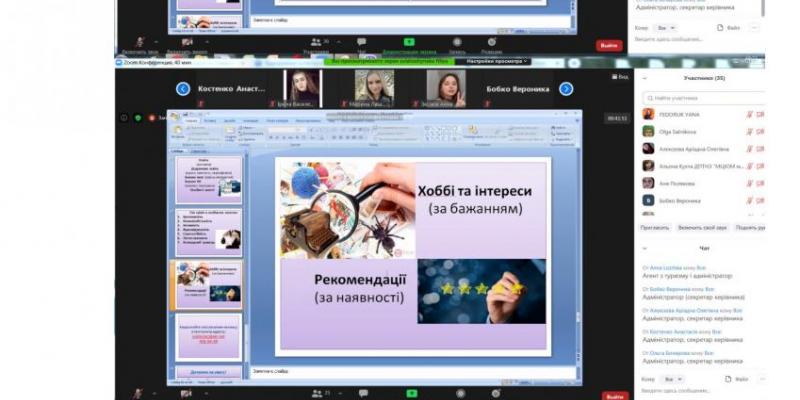Image resolution: width=800 pixels, height=400 pixels.
Task: Collapse the Participants panel chevron
Action: [x=645, y=77]
